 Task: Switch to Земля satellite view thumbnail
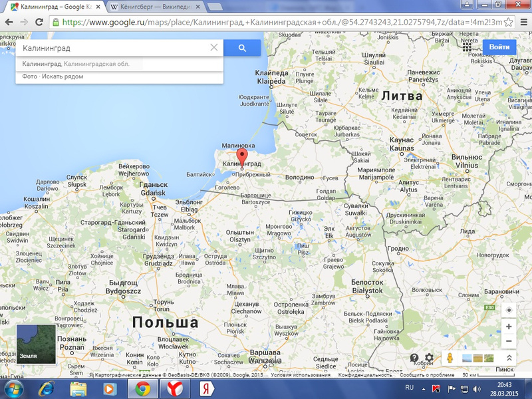[x=36, y=344]
